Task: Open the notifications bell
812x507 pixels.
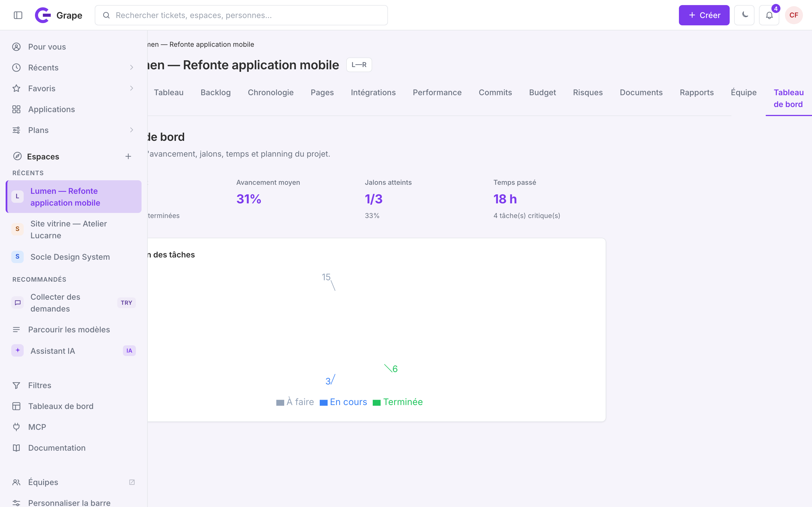Action: (x=769, y=15)
